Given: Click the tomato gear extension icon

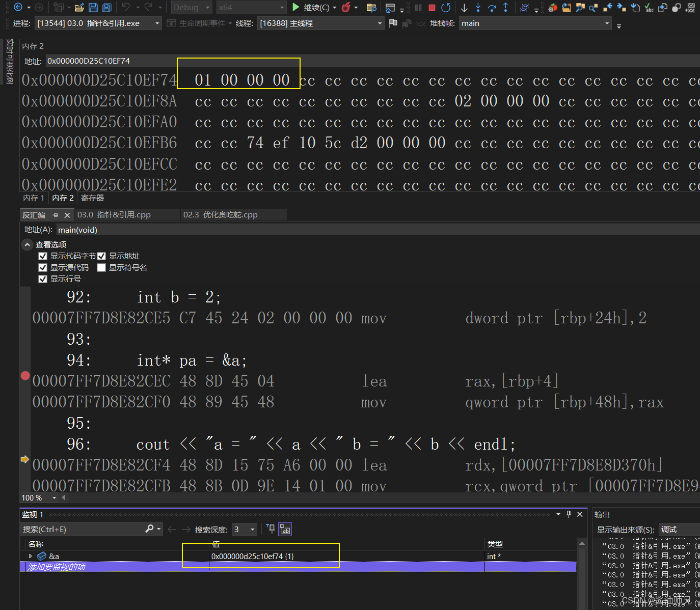Looking at the screenshot, I should click(553, 8).
